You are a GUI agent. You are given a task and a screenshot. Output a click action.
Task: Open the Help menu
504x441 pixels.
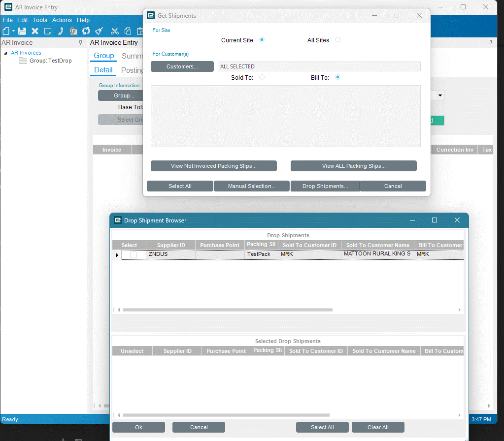tap(83, 20)
